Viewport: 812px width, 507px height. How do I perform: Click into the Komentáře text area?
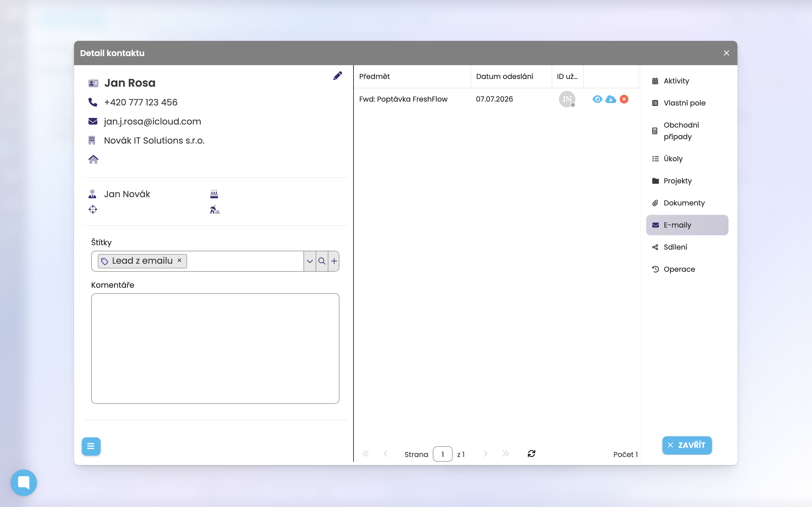pos(215,348)
